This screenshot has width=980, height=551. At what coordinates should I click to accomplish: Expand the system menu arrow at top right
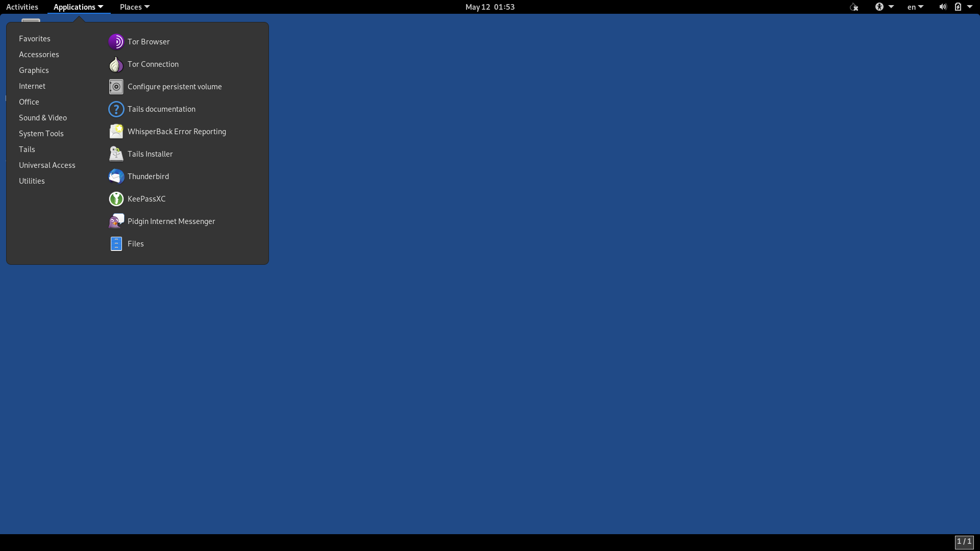(x=970, y=7)
